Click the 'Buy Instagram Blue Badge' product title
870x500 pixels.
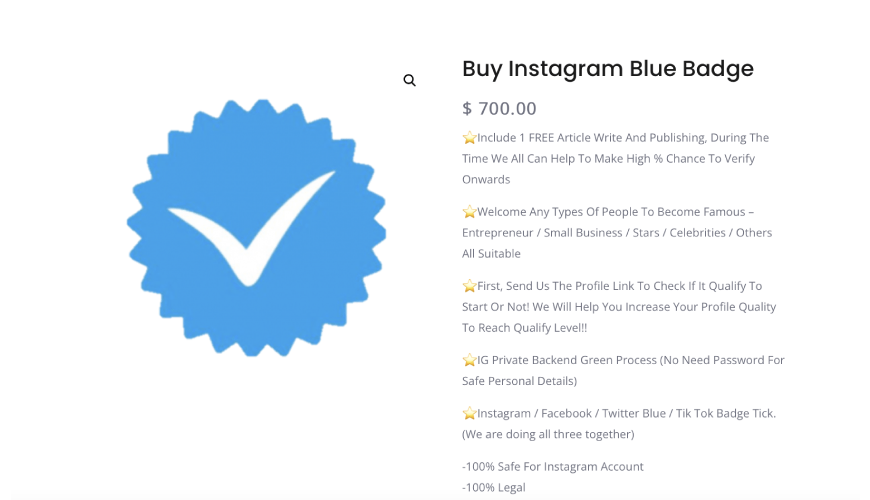tap(608, 69)
